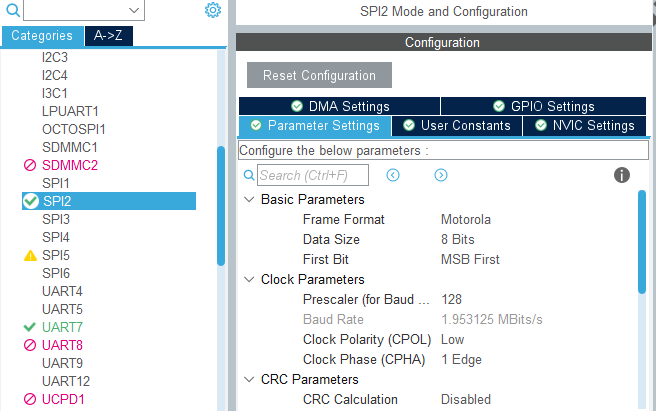Viewport: 656px width, 411px height.
Task: Open Clock Polarity value Low
Action: (x=452, y=340)
